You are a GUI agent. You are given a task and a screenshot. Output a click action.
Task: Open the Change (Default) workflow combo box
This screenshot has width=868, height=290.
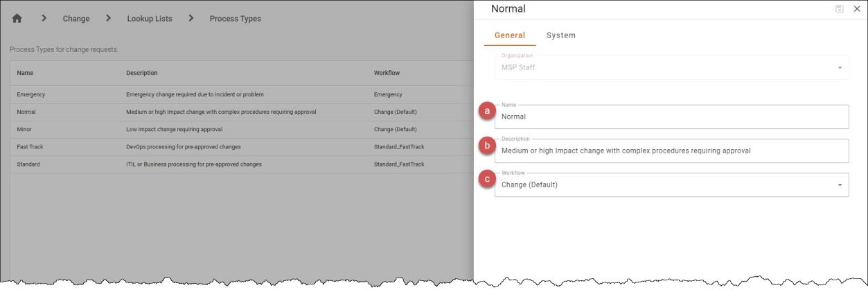click(671, 185)
